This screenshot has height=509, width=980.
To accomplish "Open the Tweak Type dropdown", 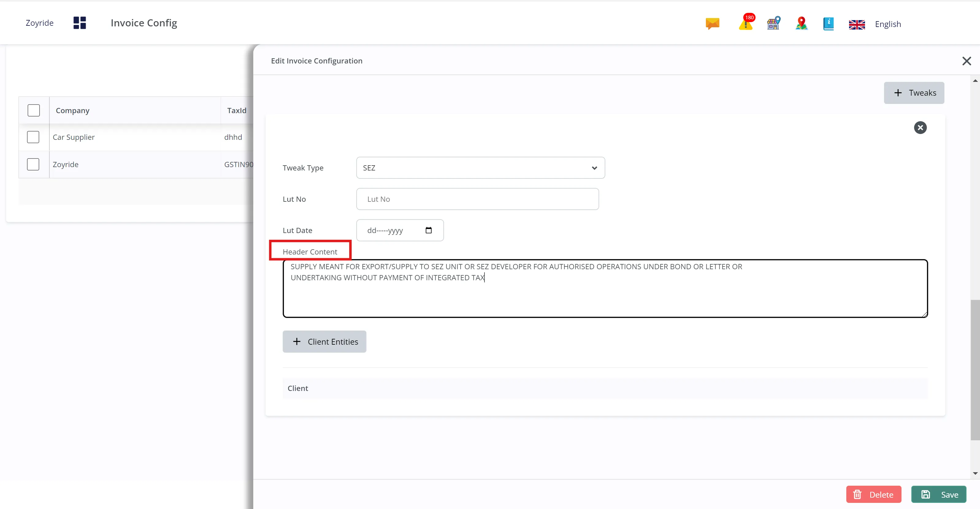I will click(x=480, y=168).
